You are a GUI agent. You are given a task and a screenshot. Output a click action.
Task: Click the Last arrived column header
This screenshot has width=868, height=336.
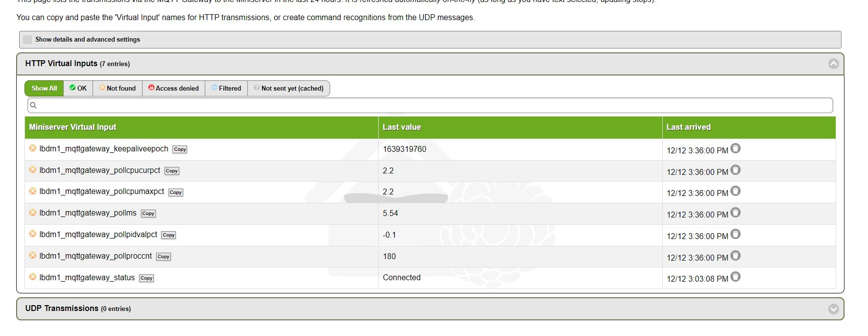coord(749,127)
